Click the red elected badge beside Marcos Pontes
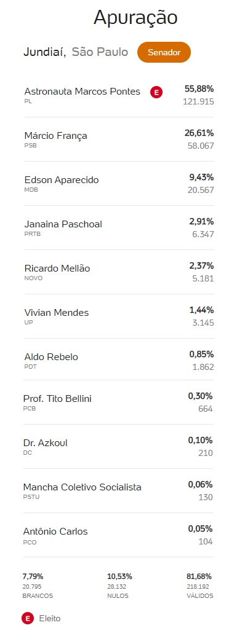This screenshot has width=234, height=644. pos(156,92)
